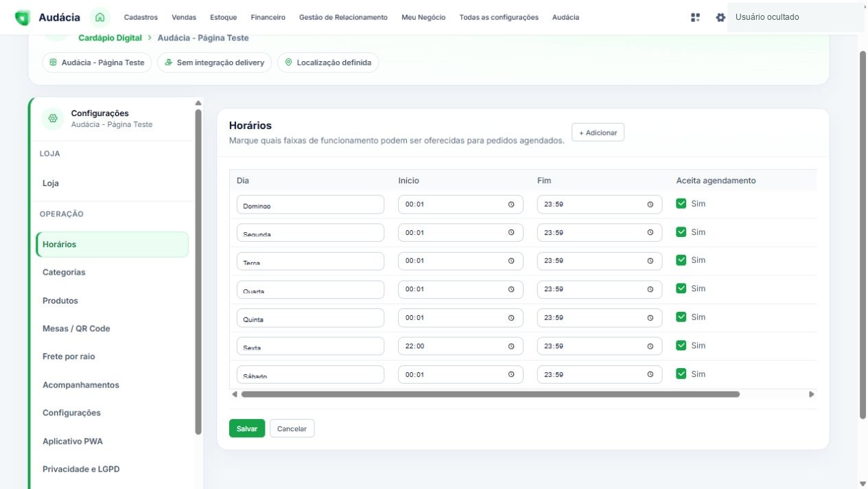
Task: Click the green Salvar button
Action: click(247, 429)
